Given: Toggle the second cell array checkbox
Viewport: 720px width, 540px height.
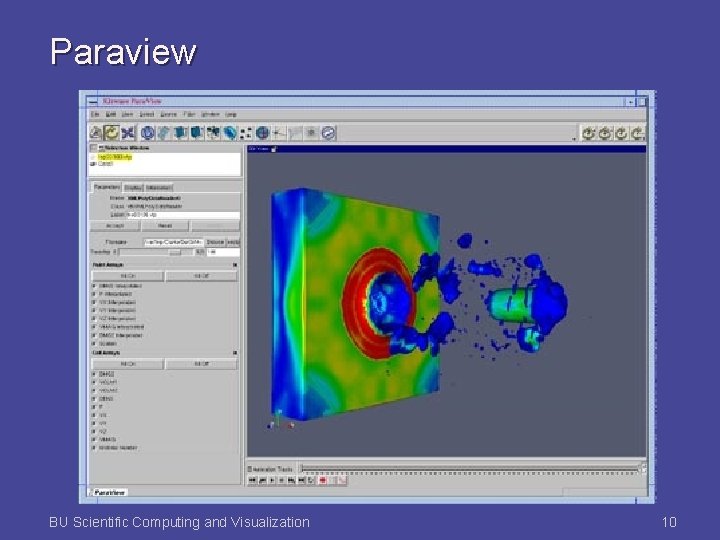Looking at the screenshot, I should click(x=95, y=382).
